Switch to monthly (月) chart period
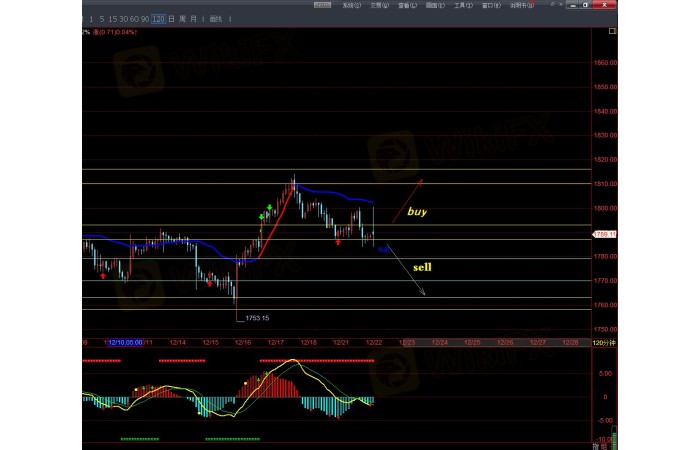This screenshot has width=700, height=450. 192,19
